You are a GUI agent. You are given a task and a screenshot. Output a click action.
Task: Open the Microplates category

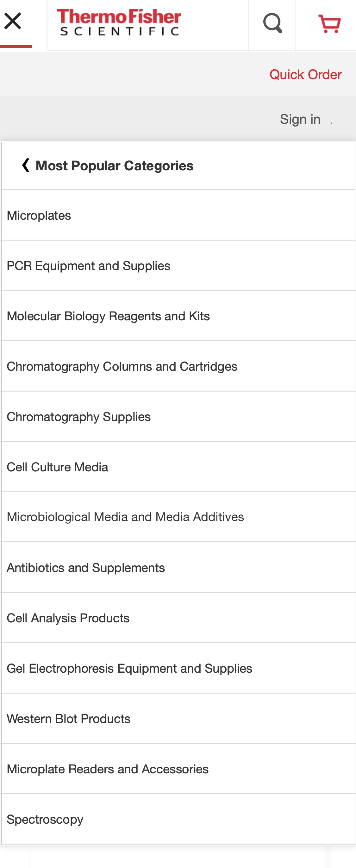pyautogui.click(x=39, y=215)
